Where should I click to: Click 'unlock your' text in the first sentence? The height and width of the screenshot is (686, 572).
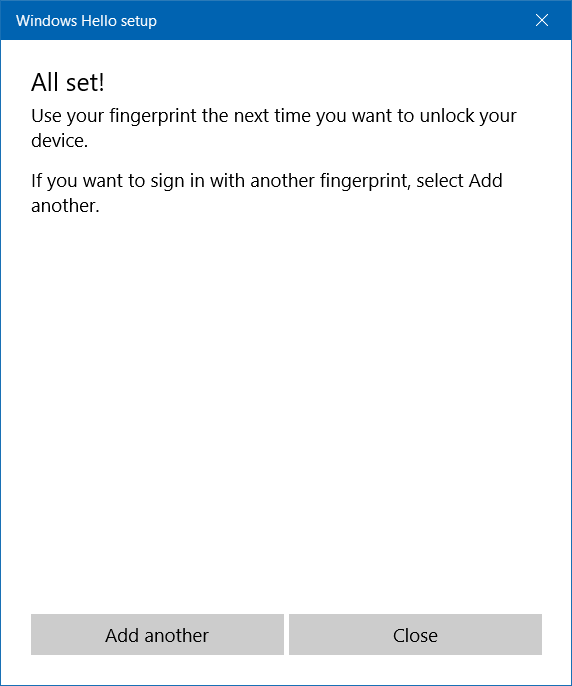click(x=468, y=116)
